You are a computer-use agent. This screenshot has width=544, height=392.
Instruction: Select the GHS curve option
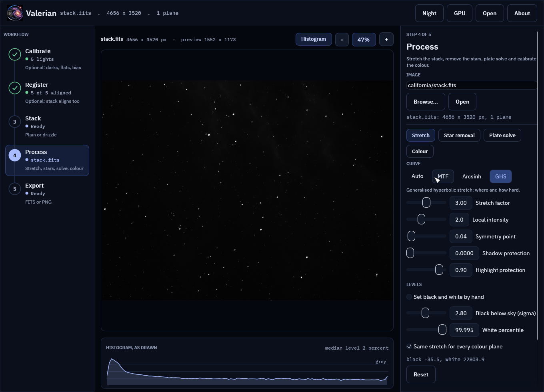click(x=501, y=176)
